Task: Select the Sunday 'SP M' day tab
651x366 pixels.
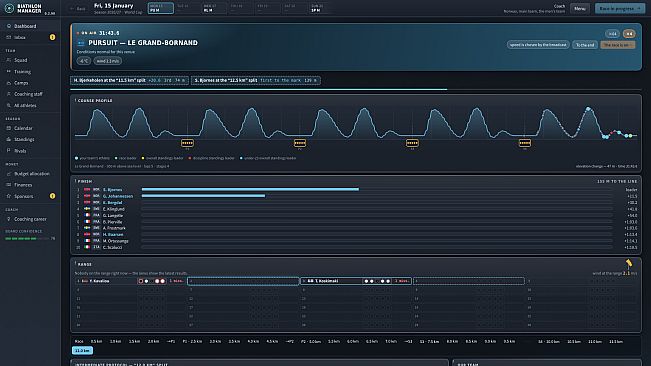Action: click(x=321, y=8)
